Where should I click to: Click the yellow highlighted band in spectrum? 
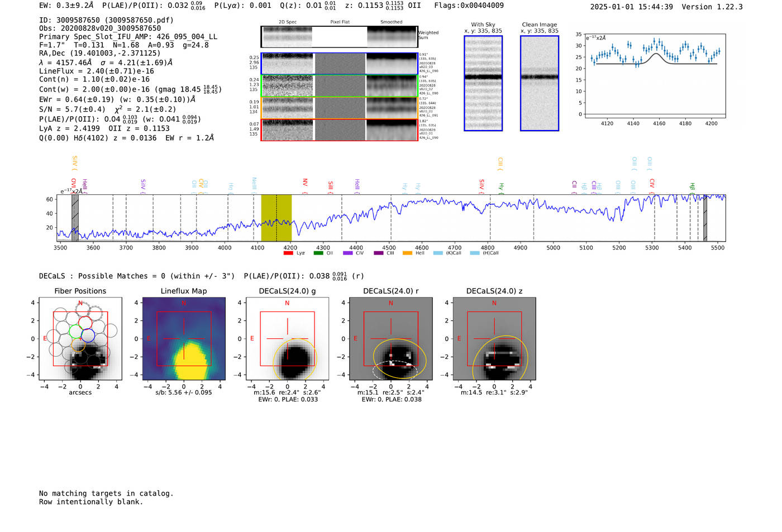[276, 218]
